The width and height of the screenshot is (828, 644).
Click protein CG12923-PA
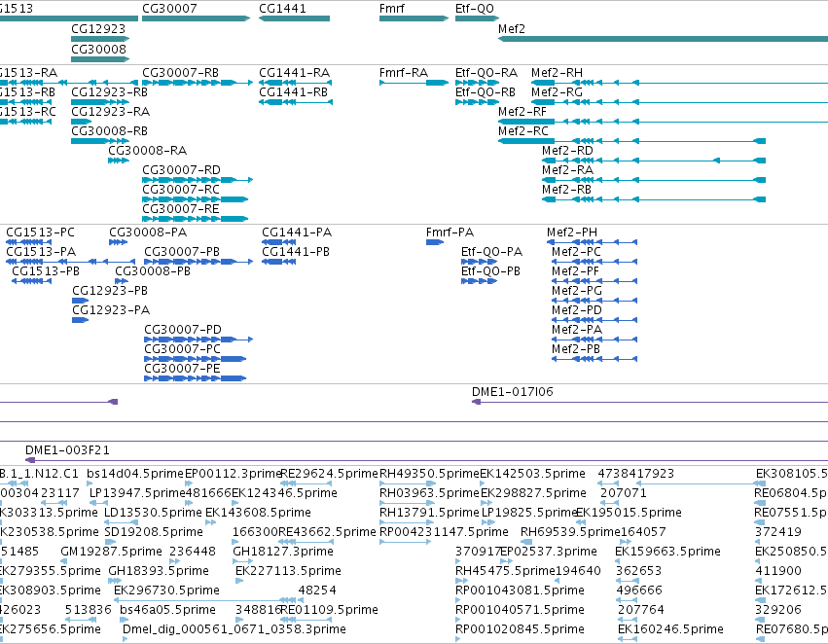[111, 310]
